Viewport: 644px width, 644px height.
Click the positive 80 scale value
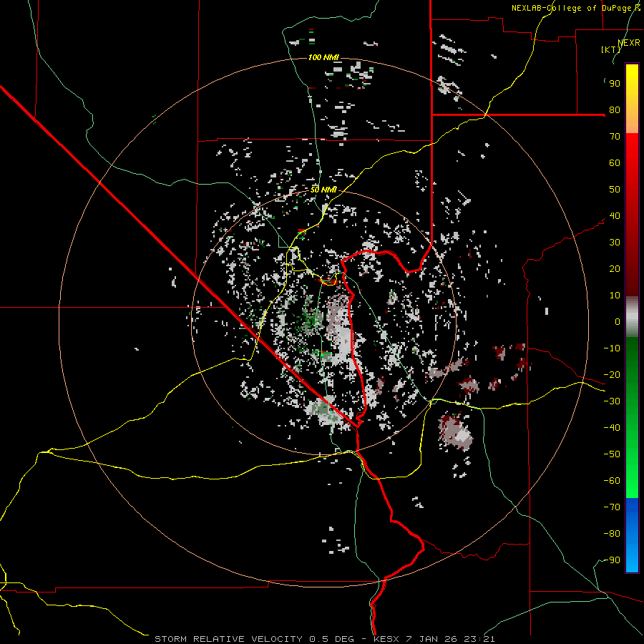pyautogui.click(x=615, y=109)
